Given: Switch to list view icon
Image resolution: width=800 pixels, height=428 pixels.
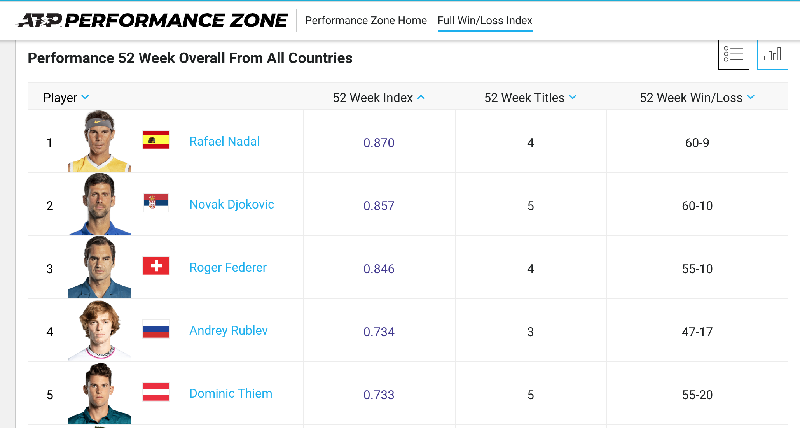Looking at the screenshot, I should click(733, 55).
